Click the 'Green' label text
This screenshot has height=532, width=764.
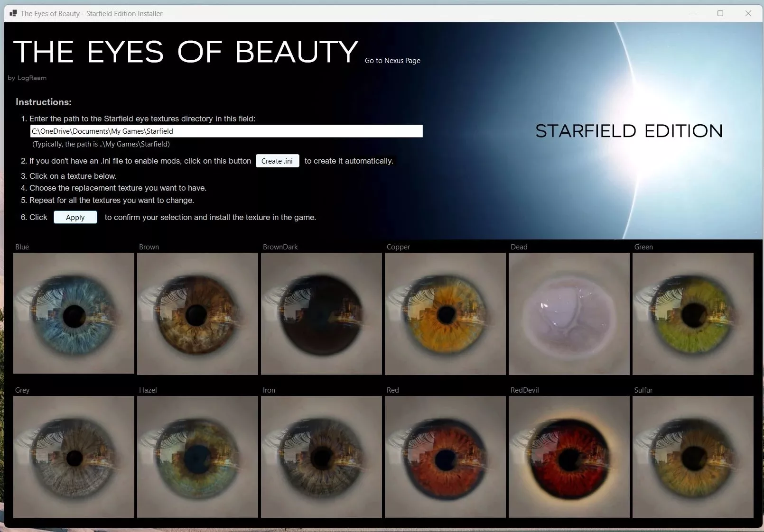(x=643, y=247)
